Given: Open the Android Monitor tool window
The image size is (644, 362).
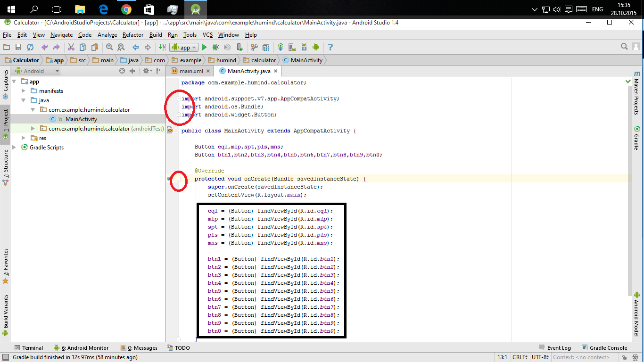Looking at the screenshot, I should tap(81, 348).
